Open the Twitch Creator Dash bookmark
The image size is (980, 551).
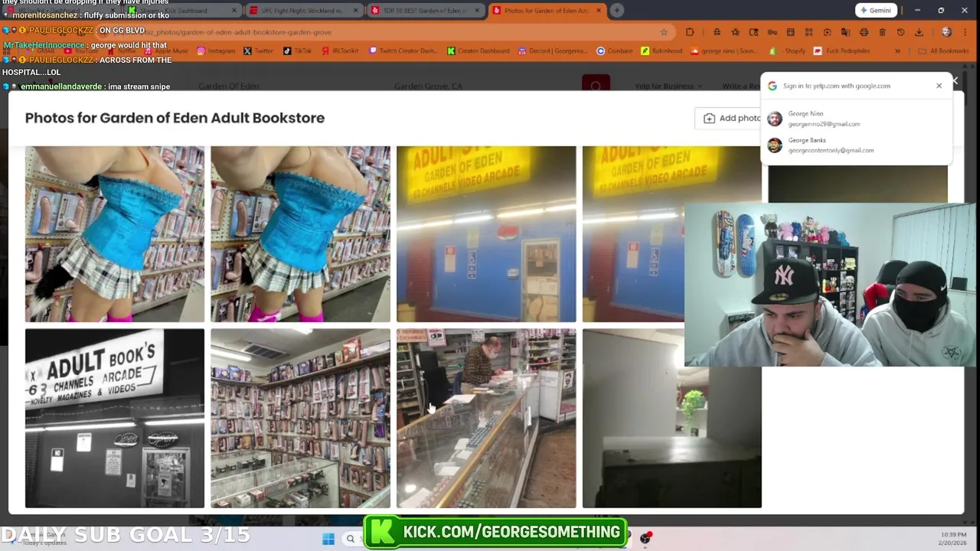tap(403, 51)
